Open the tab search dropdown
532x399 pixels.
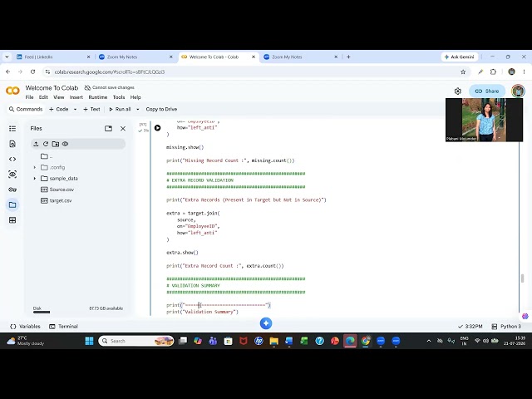click(7, 57)
